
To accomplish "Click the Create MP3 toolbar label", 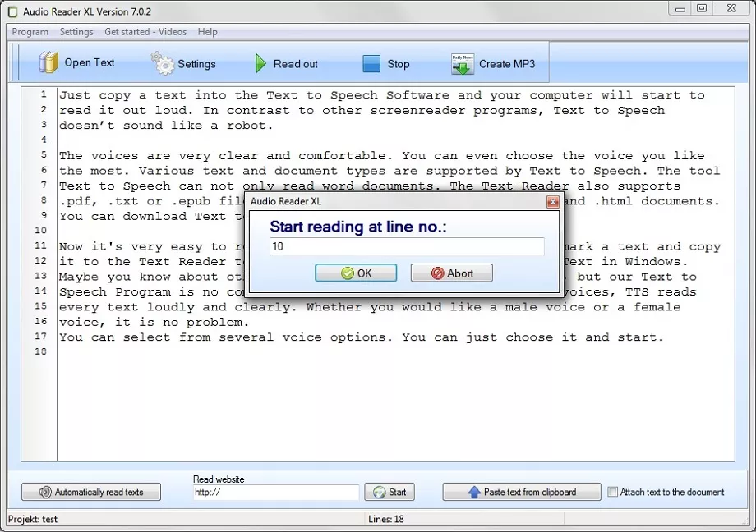I will tap(507, 64).
